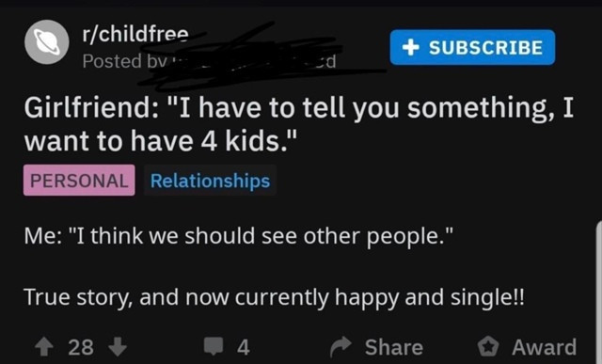Click the plus icon on Subscribe
The height and width of the screenshot is (364, 602).
411,47
